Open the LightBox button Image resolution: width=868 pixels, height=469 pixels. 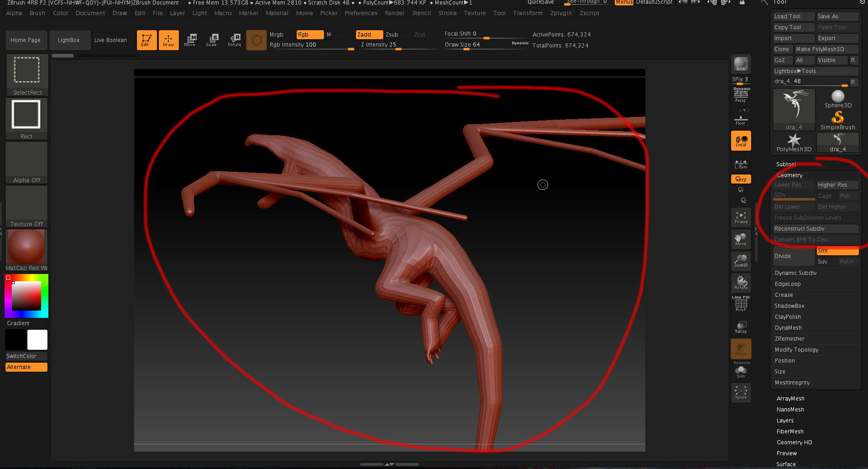click(x=69, y=40)
